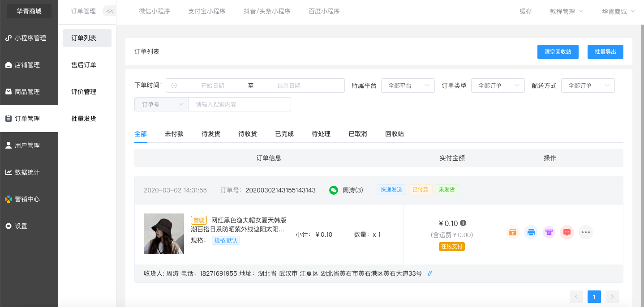644x307 pixels.
Task: Click the 小程序管理 sidebar icon
Action: 8,38
